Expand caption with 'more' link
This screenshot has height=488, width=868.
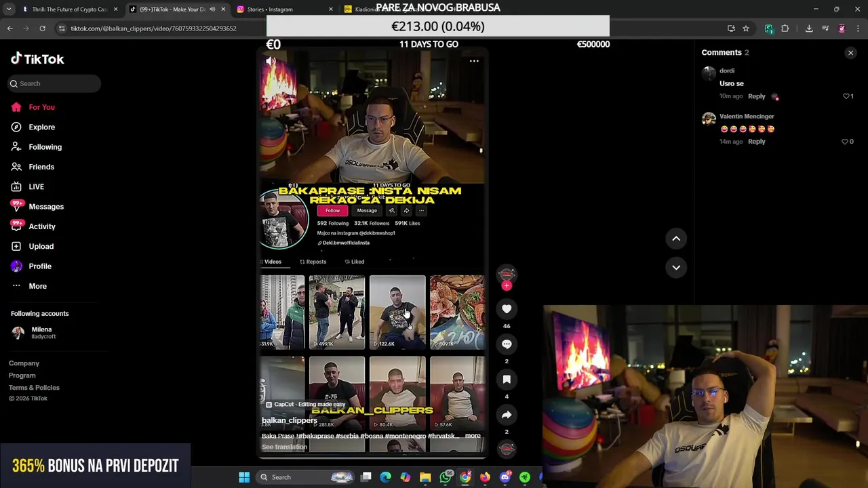(473, 436)
